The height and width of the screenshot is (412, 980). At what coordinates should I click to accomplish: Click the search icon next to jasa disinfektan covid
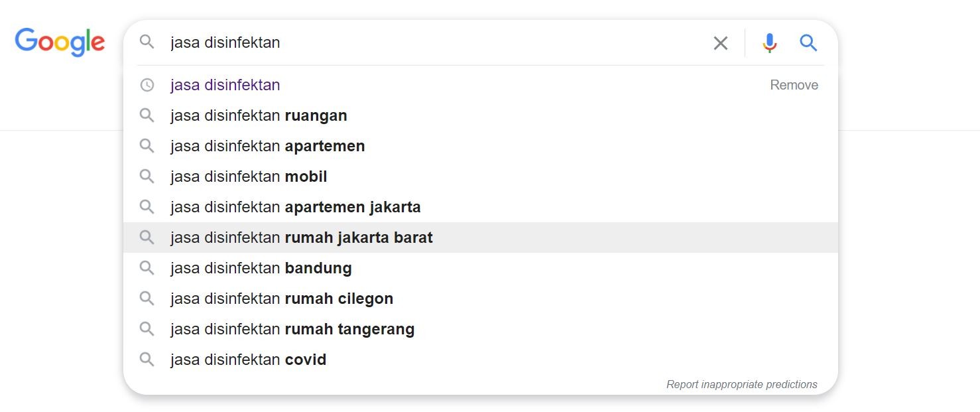[147, 360]
